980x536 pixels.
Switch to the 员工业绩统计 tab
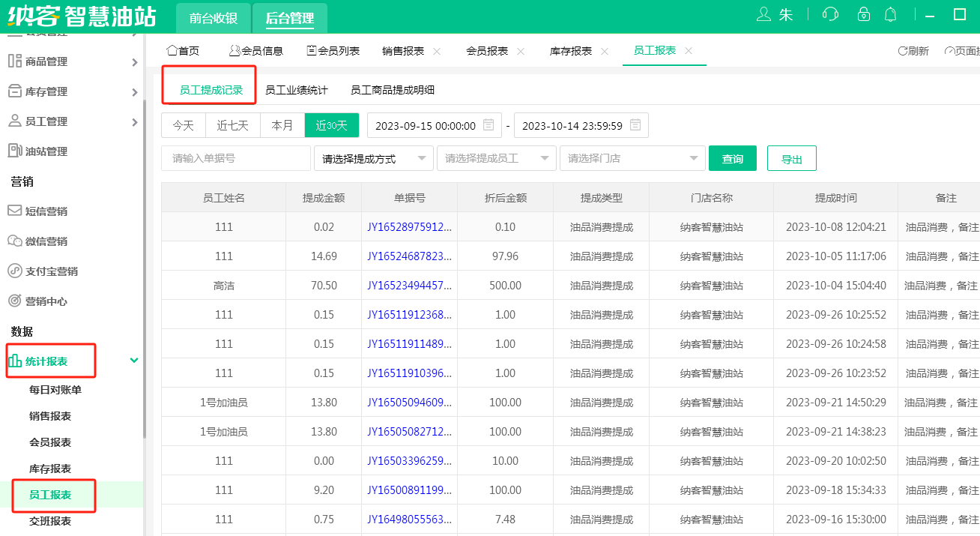[296, 90]
